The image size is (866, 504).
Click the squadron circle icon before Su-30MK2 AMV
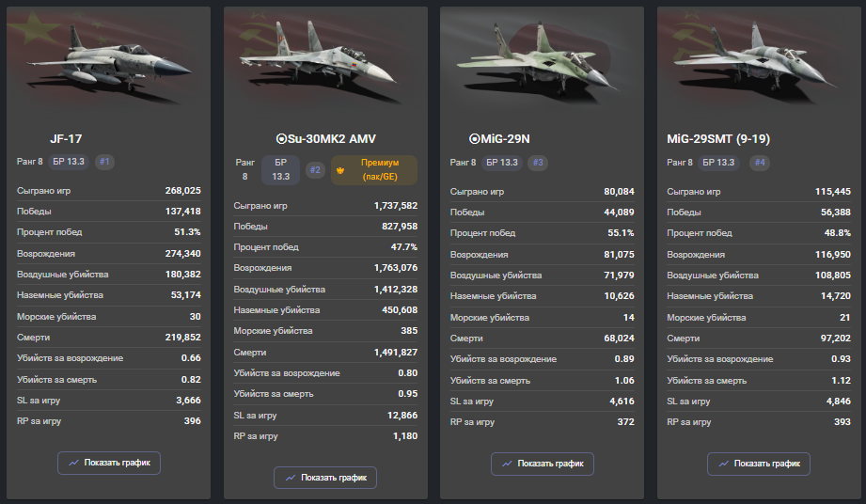coord(281,139)
